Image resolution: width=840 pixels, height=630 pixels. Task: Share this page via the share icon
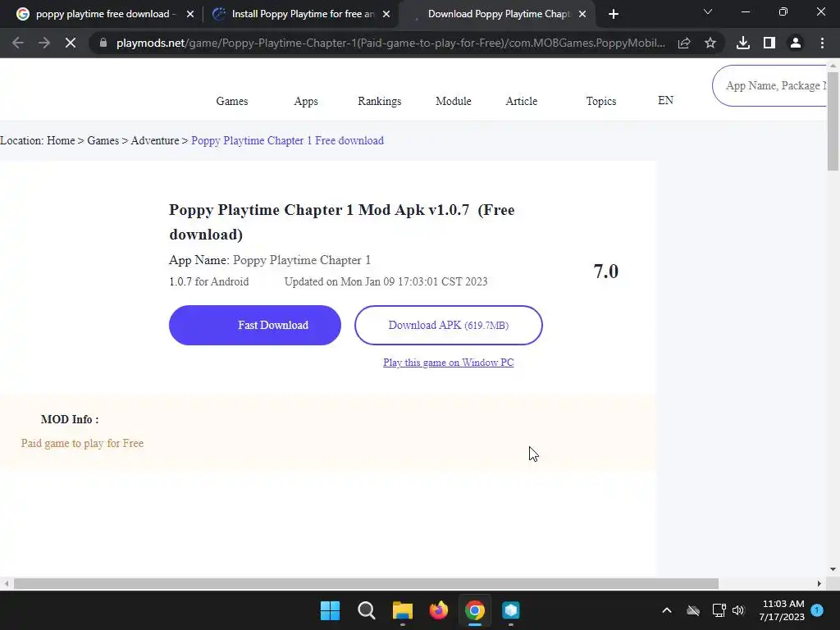click(684, 43)
